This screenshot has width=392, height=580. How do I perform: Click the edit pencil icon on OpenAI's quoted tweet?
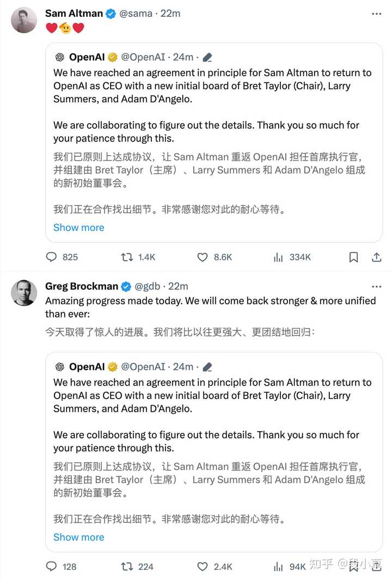click(x=207, y=57)
